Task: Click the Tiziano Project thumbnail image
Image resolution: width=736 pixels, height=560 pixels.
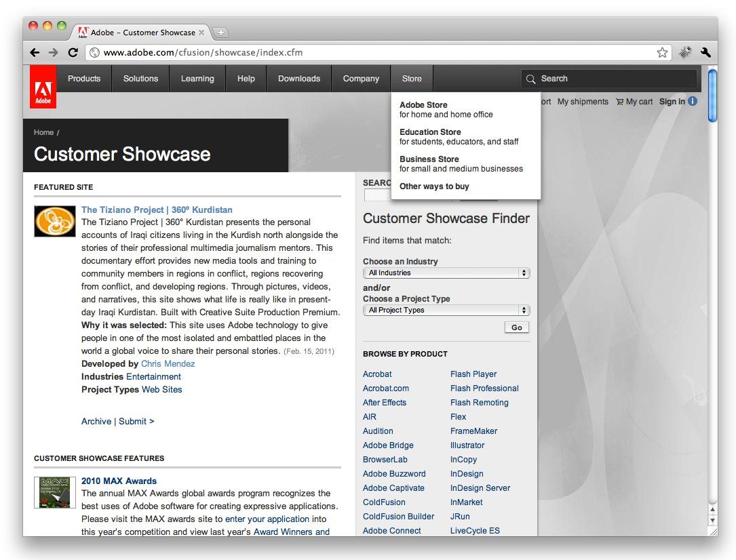Action: [x=55, y=221]
